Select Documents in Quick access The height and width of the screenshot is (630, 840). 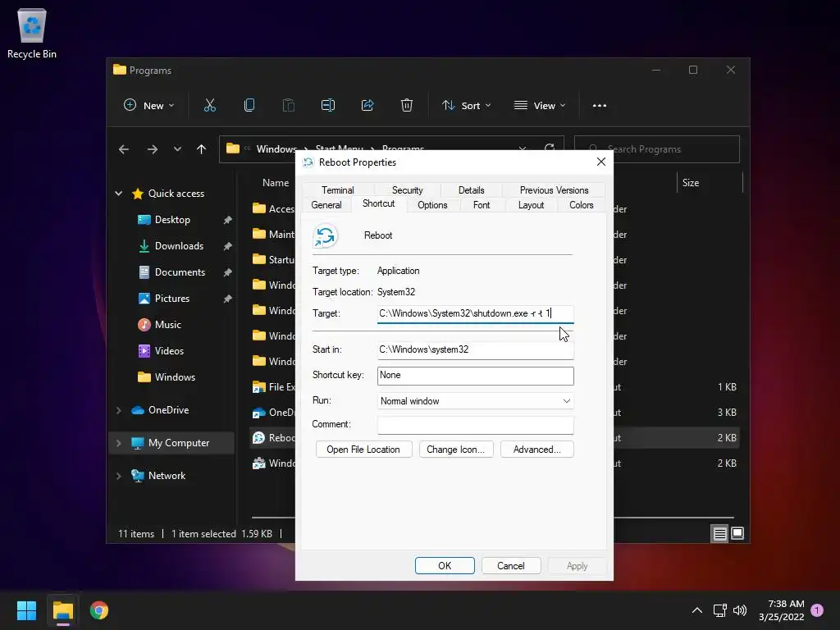pos(180,272)
